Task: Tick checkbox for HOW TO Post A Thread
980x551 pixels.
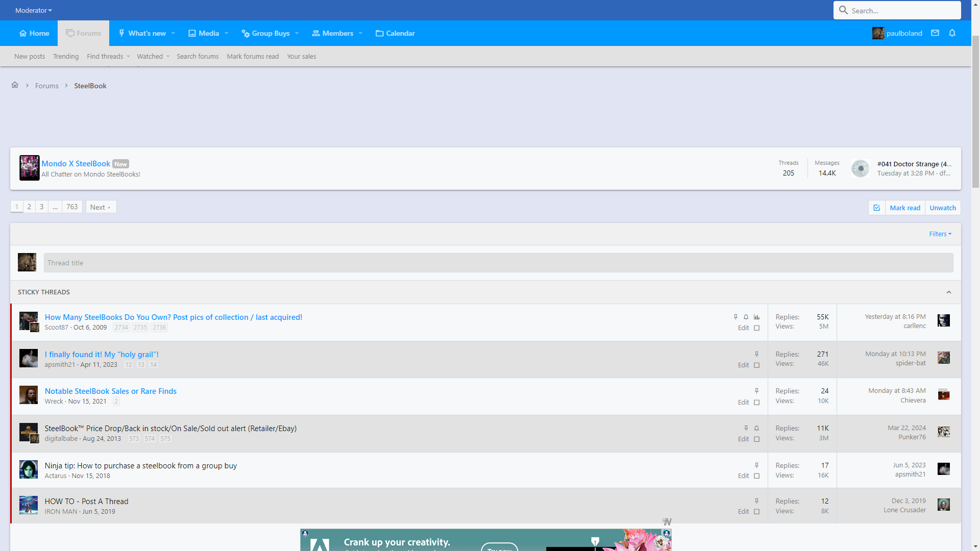Action: 756,512
